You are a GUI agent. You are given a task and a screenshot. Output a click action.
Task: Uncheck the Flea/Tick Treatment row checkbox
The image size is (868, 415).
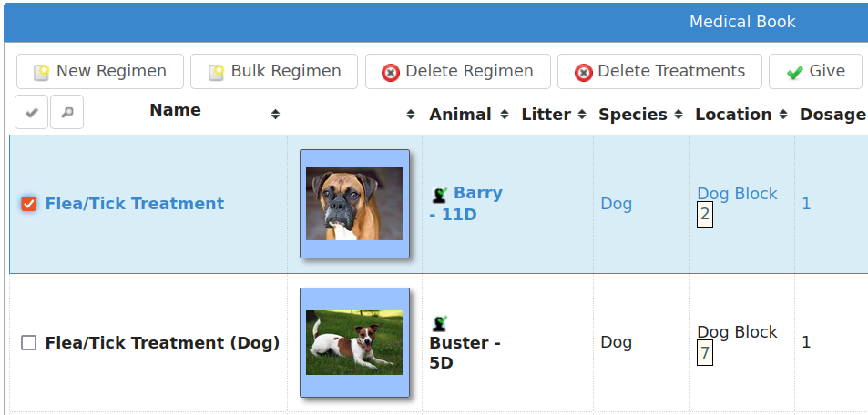click(29, 204)
